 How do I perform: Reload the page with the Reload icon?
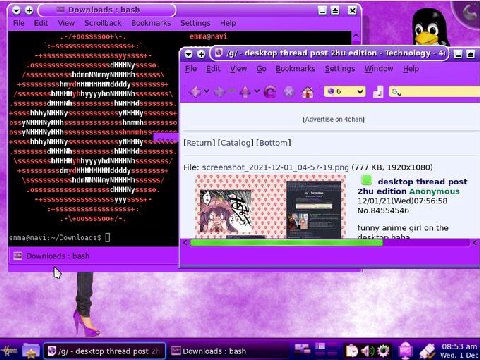tap(270, 91)
